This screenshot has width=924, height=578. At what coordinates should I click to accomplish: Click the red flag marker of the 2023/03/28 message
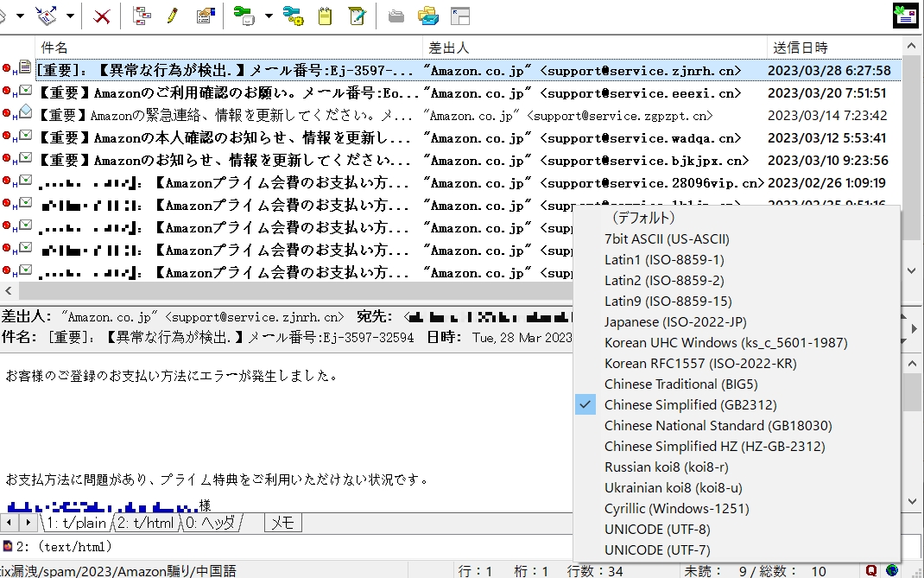[6, 68]
